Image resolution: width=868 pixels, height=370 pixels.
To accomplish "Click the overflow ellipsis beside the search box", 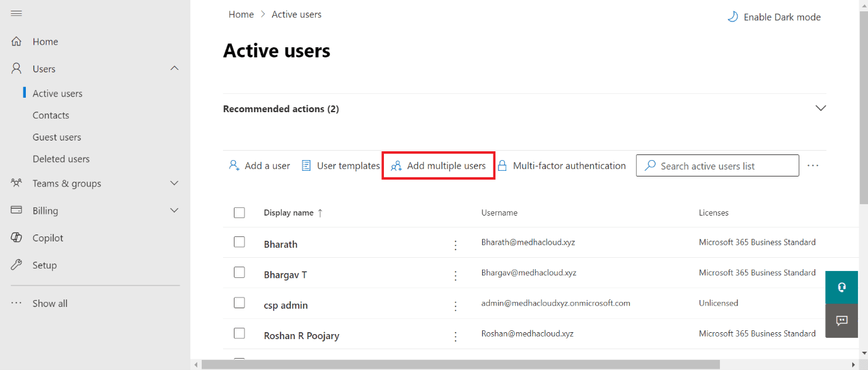I will pos(813,165).
